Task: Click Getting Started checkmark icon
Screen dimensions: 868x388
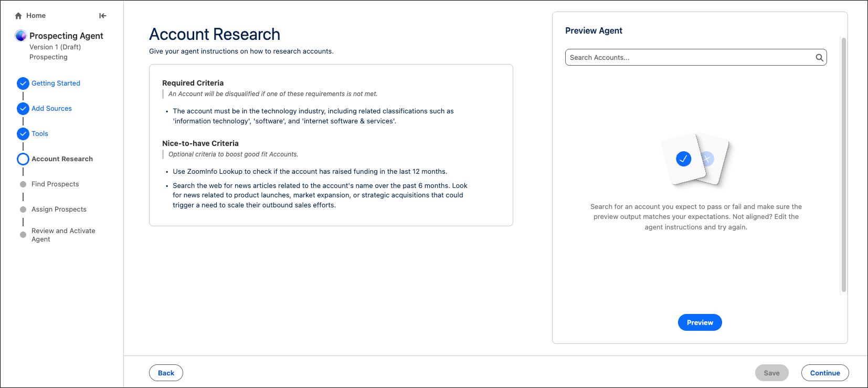Action: (23, 83)
